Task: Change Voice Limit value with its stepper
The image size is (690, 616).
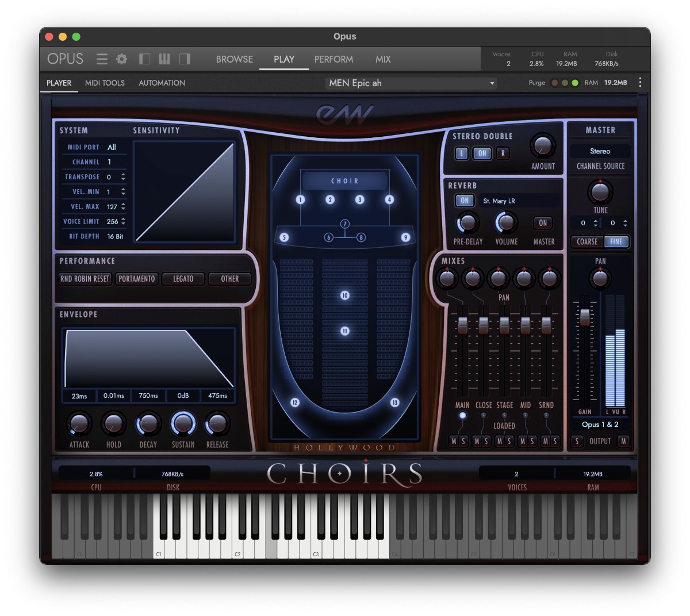Action: click(x=123, y=222)
